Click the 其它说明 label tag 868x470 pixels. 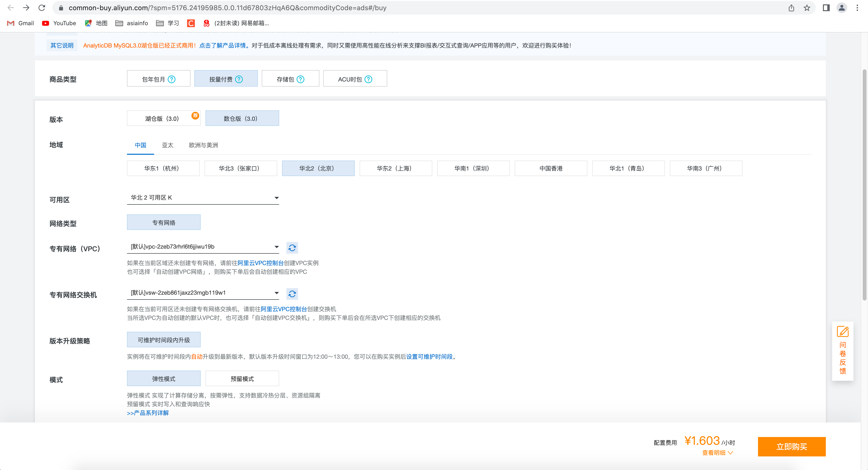coord(62,46)
